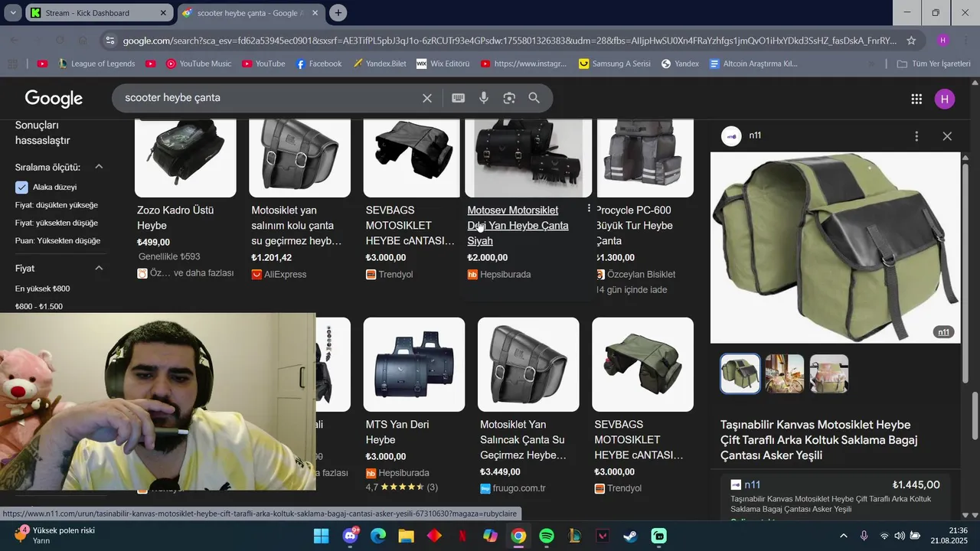Open Procycle PC-600 Büyük Tur Heybe listing

pyautogui.click(x=635, y=226)
